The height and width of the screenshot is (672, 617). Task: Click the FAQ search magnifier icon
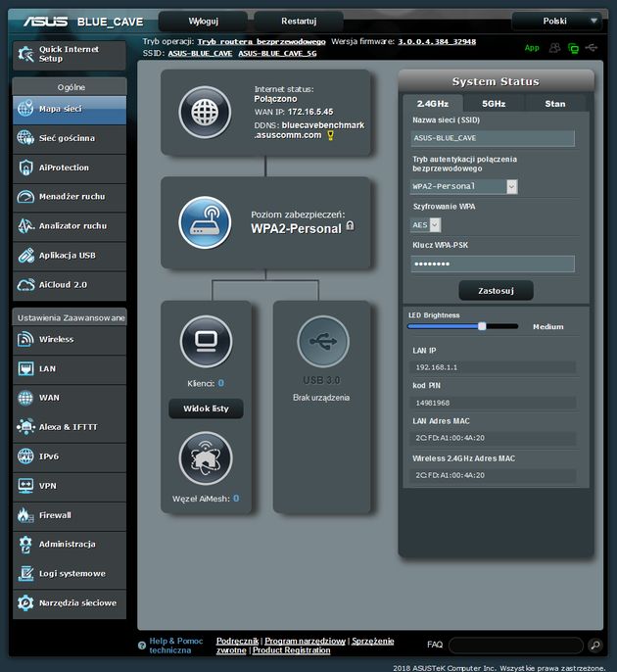595,645
